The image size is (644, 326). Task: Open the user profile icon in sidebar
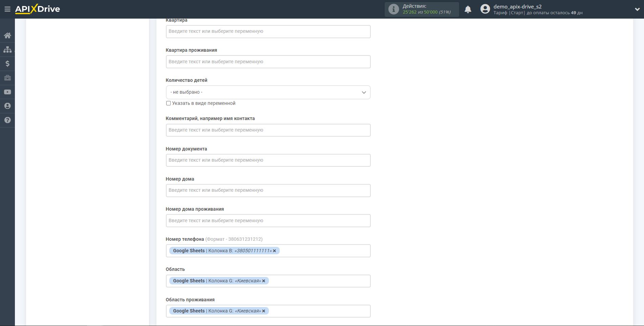(7, 106)
